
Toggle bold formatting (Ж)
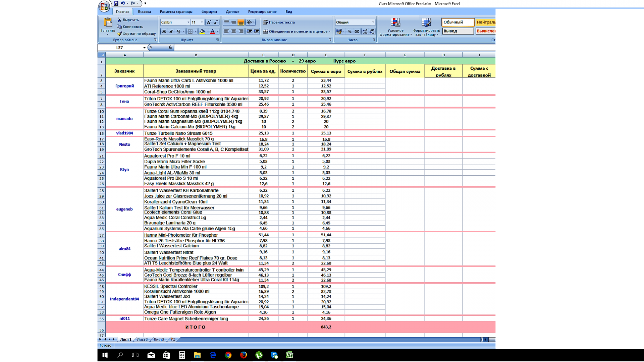point(164,32)
